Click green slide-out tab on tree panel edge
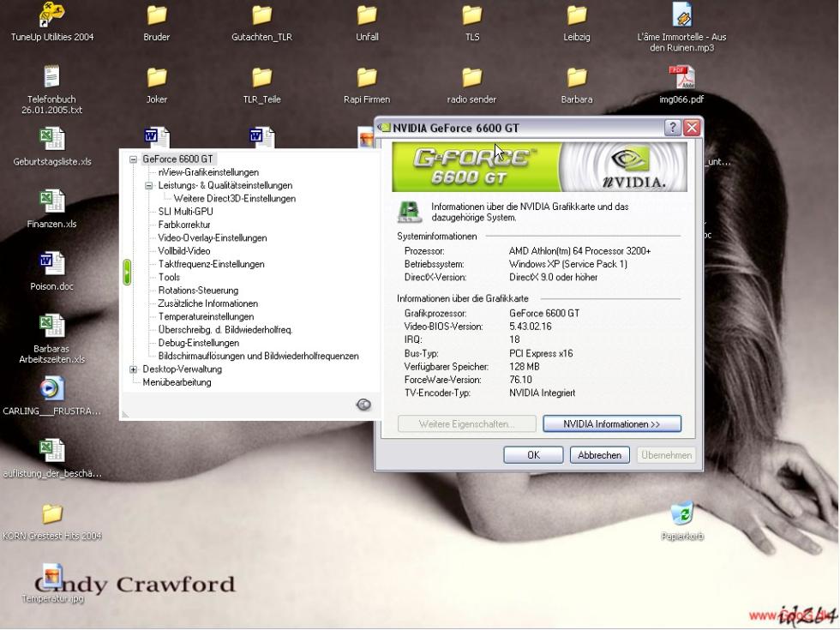The height and width of the screenshot is (630, 840). (x=127, y=273)
